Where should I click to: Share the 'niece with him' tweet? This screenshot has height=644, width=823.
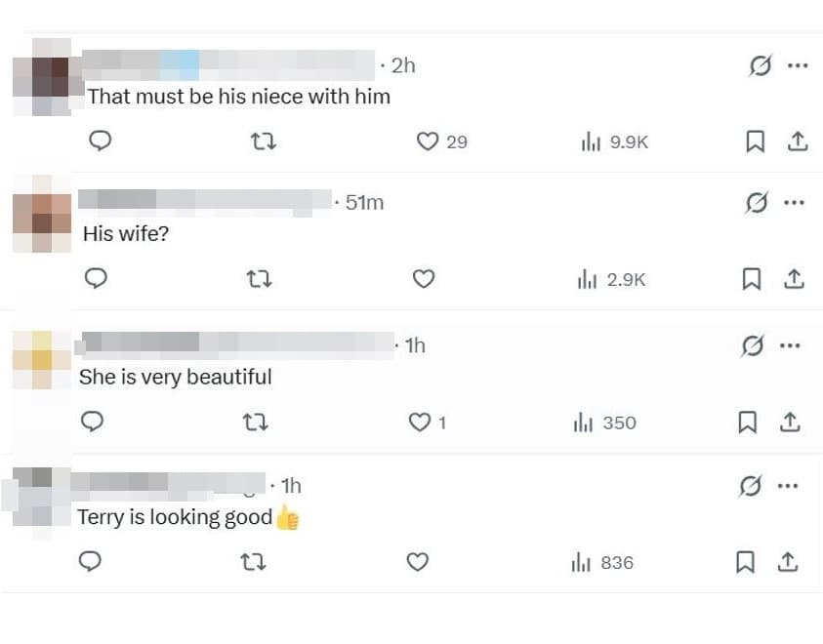point(798,141)
